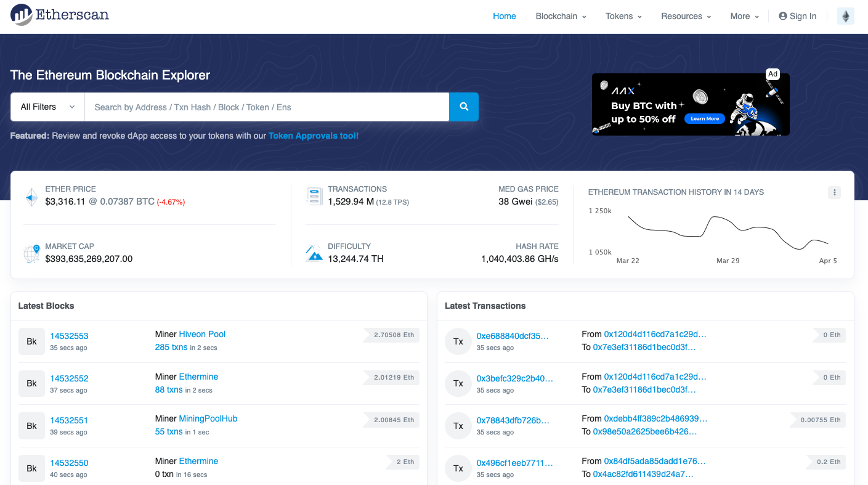Click the 0.00755 Eth transaction value badge

pos(818,420)
